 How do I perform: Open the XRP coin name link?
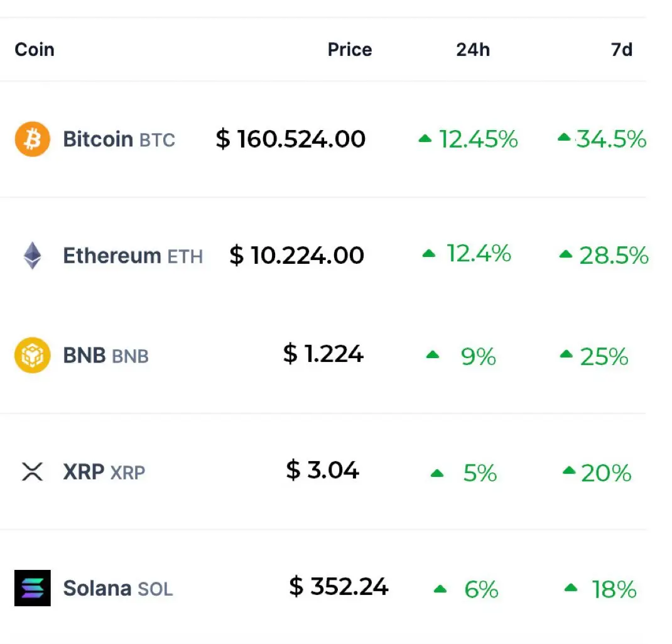(104, 472)
